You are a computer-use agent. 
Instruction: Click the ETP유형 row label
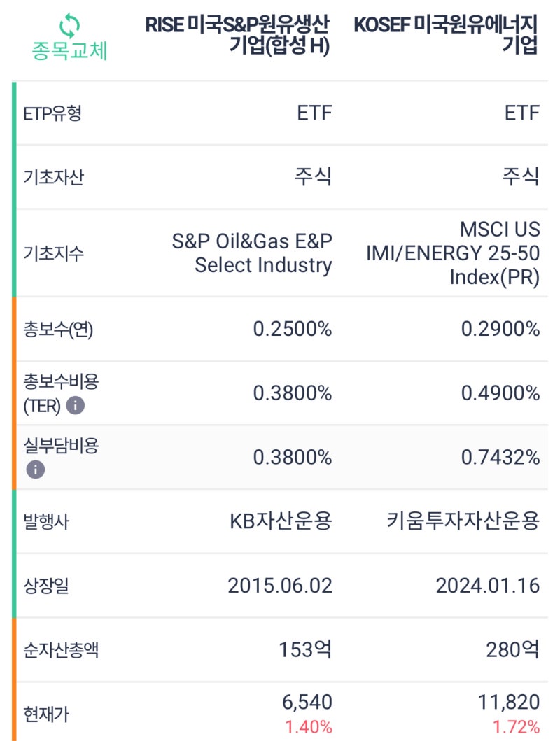(52, 113)
